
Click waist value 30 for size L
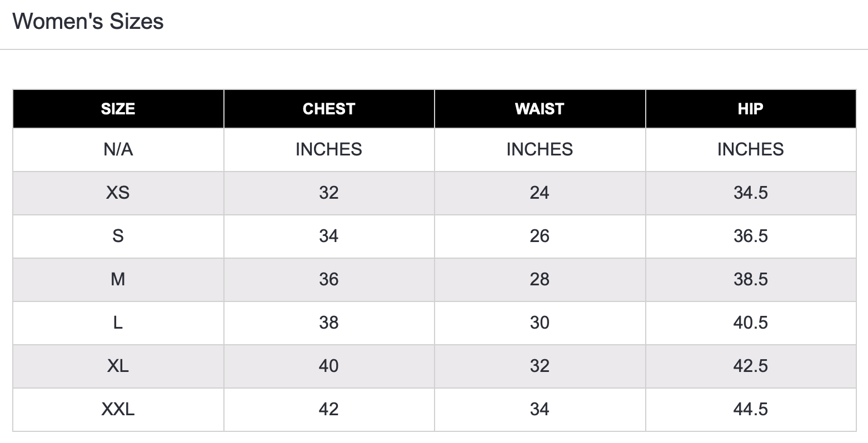540,323
